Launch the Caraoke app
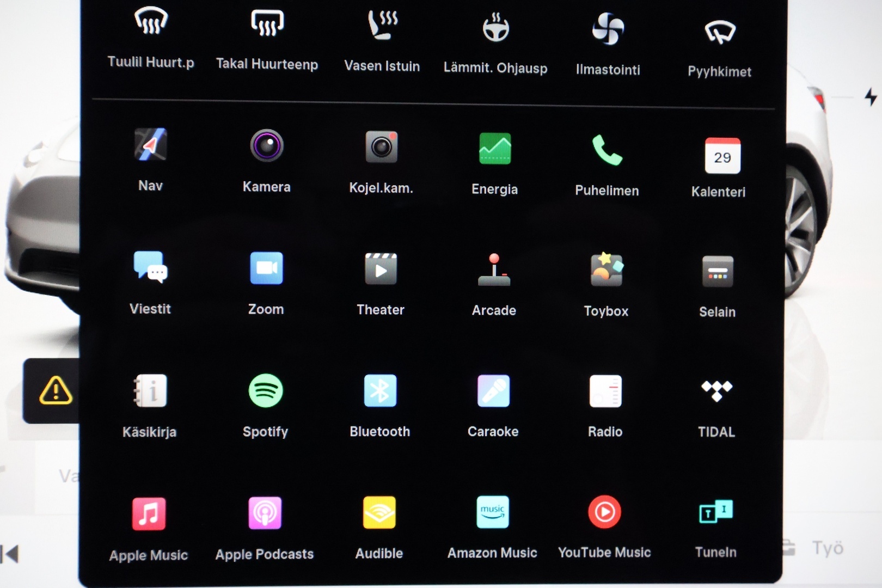The width and height of the screenshot is (882, 588). (493, 391)
